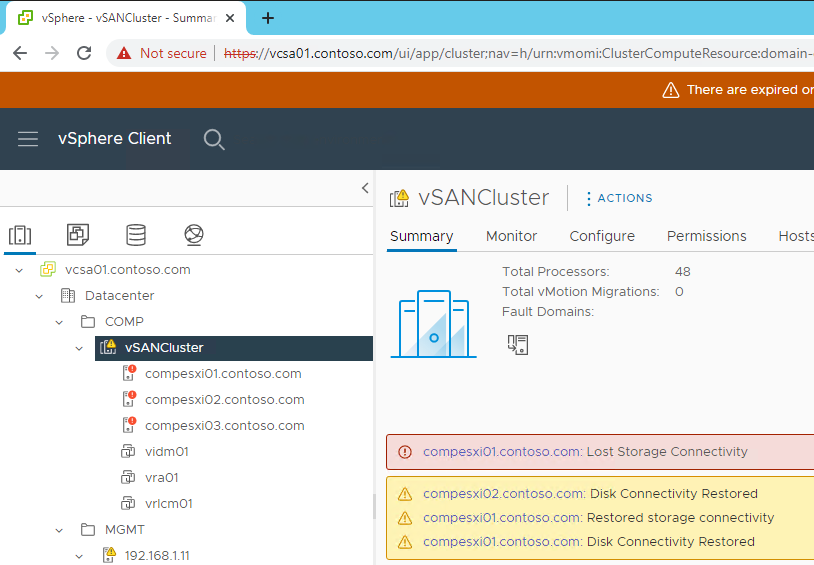Click the Datacenter icon in the tree
This screenshot has height=565, width=814.
[68, 295]
